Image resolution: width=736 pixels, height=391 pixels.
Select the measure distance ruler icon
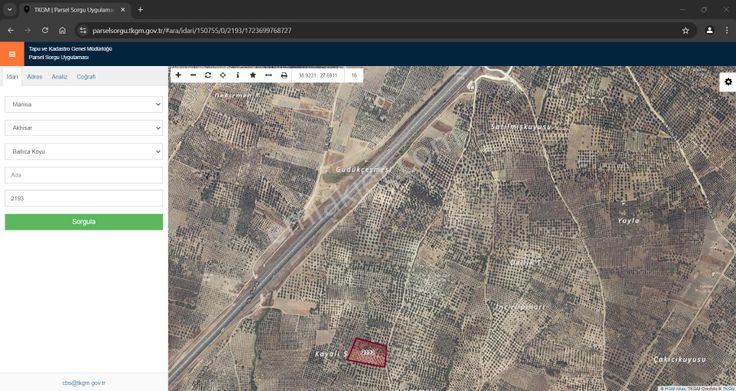(268, 75)
